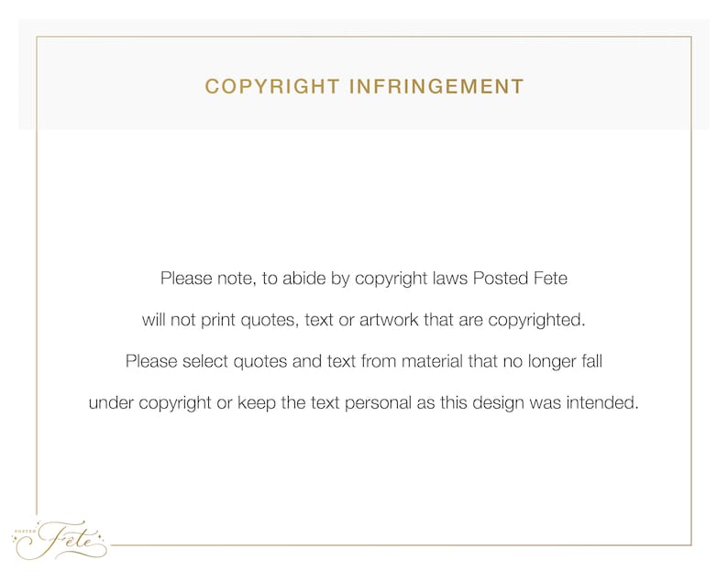Select the line starting 'under copyright or keep'
The image size is (728, 582).
pos(364,402)
